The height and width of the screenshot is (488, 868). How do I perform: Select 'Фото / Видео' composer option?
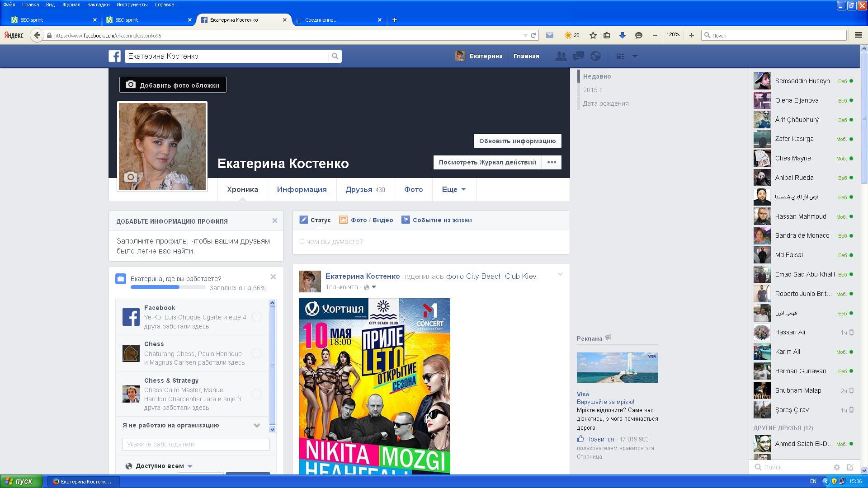click(x=366, y=220)
